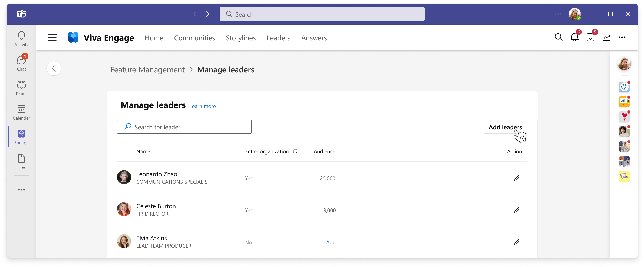Open the orange presentation chart app in right rail

click(x=624, y=102)
